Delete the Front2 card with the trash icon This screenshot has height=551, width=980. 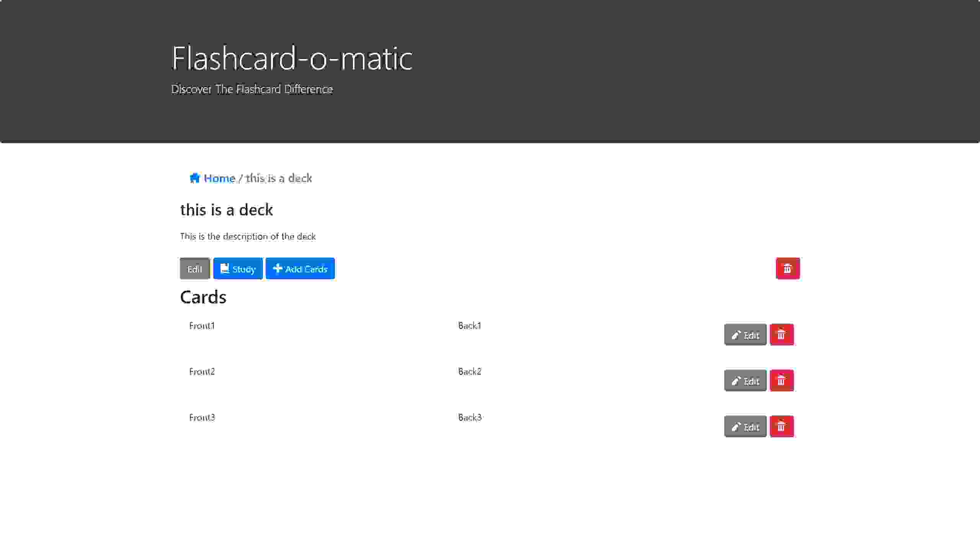[781, 381]
